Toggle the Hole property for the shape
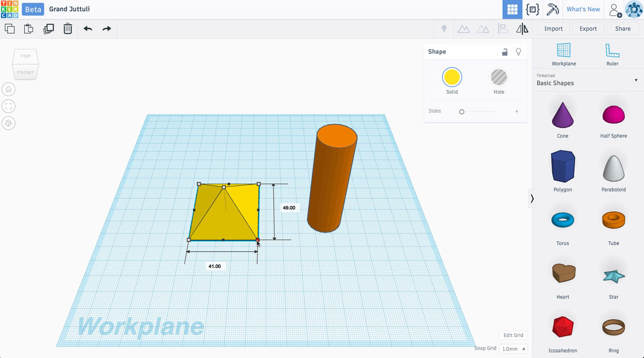The width and height of the screenshot is (644, 358). pyautogui.click(x=499, y=78)
